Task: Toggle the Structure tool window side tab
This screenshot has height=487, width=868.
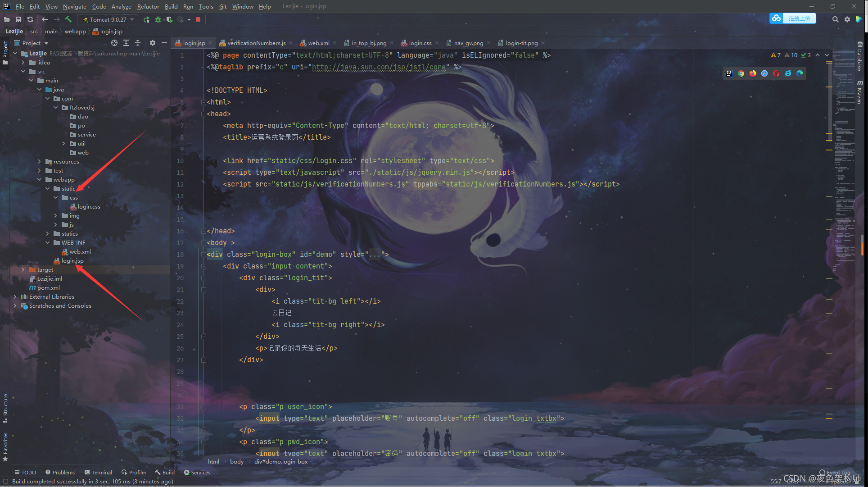Action: point(5,407)
